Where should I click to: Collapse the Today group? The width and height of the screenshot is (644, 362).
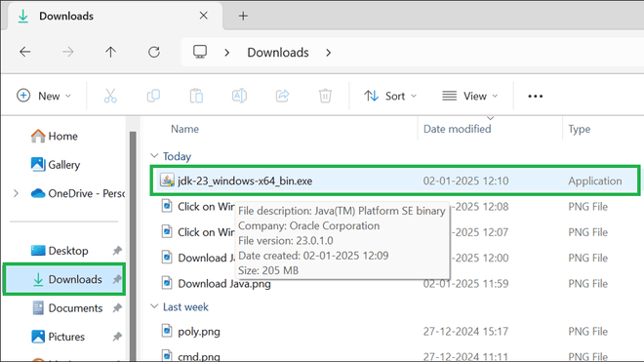coord(154,156)
